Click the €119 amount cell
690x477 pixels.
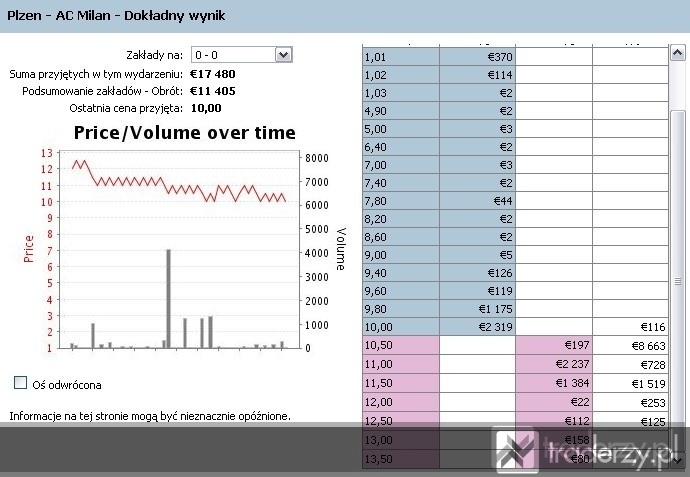click(477, 291)
